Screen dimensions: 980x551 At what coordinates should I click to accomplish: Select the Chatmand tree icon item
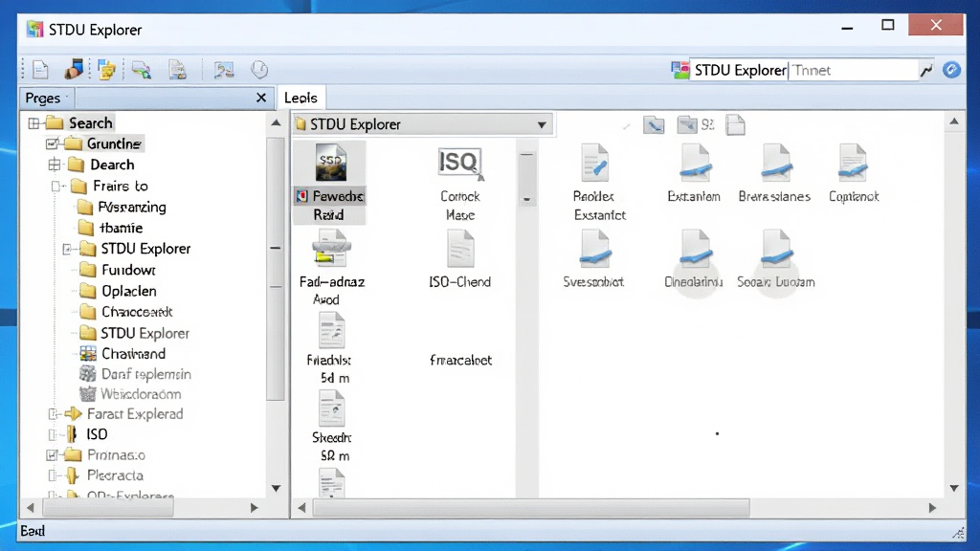[x=122, y=354]
